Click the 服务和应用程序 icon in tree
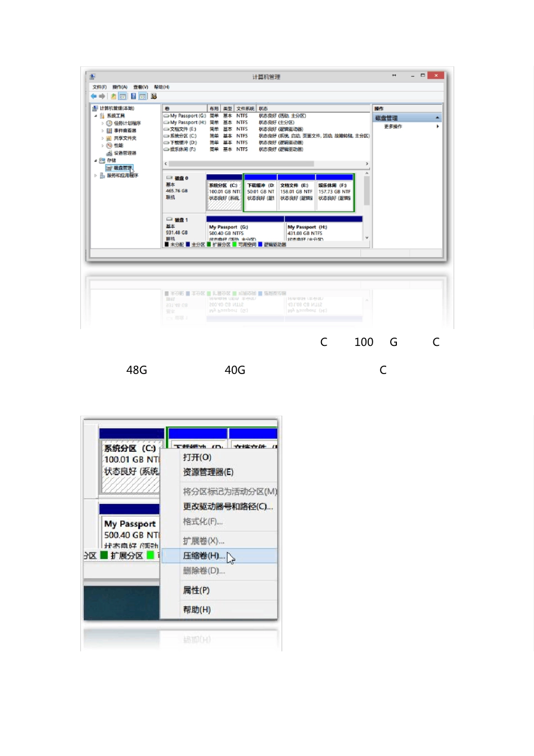534x756 pixels. (x=102, y=175)
